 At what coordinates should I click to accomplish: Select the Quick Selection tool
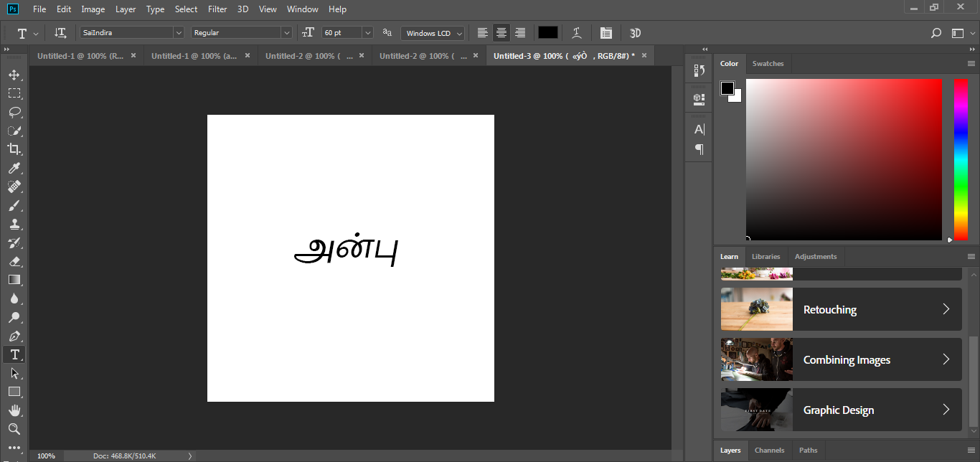[x=14, y=131]
